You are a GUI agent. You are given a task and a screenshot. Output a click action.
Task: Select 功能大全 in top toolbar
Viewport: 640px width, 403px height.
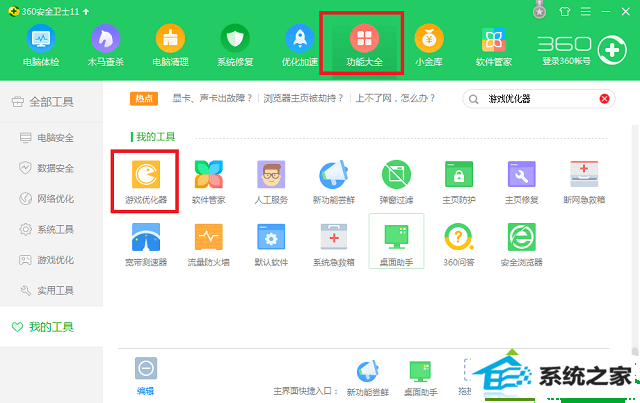click(364, 45)
